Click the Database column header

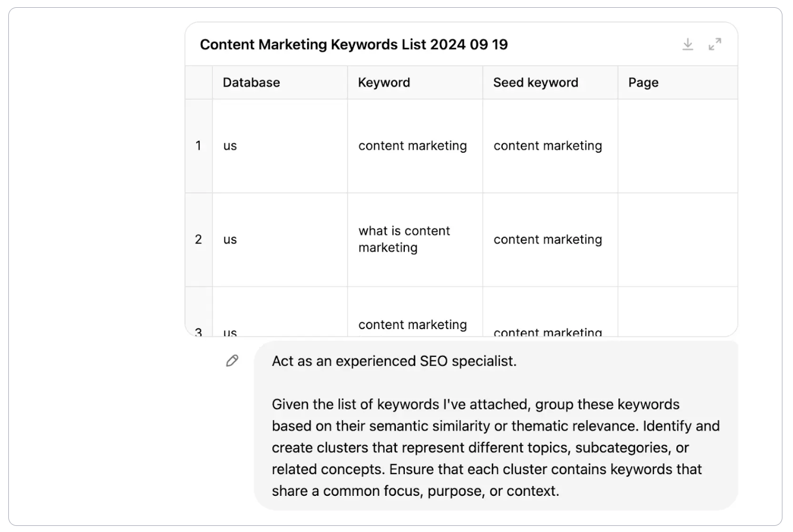point(251,82)
